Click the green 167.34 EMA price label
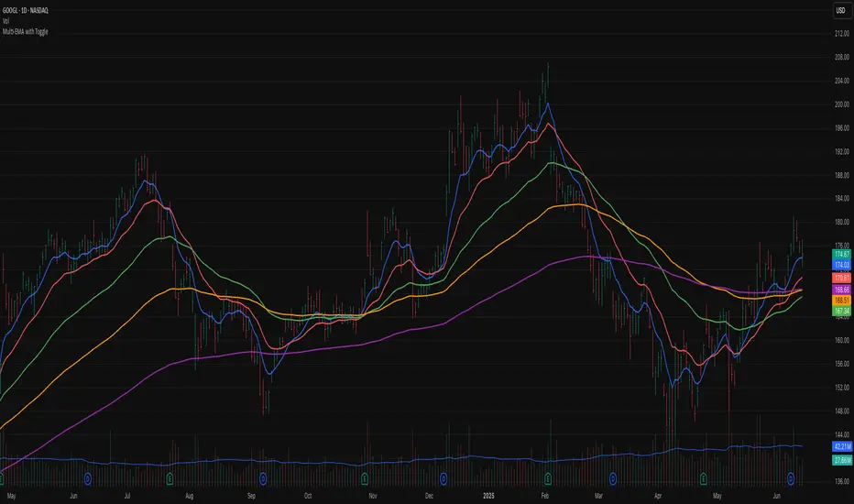854x504 pixels. pos(841,312)
